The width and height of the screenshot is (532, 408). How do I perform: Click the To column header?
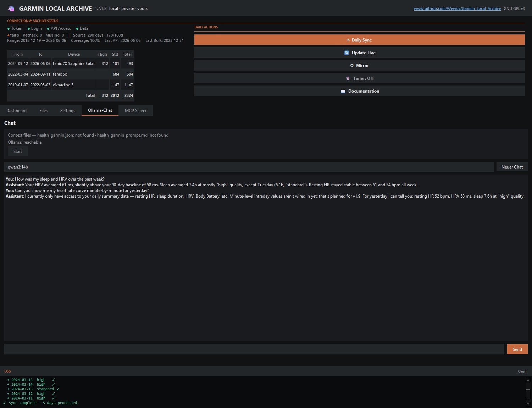[x=40, y=54]
